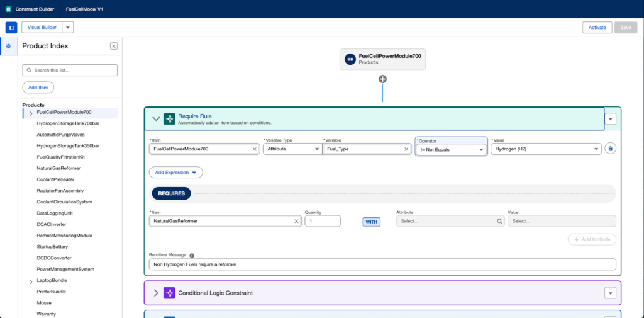The height and width of the screenshot is (318, 644).
Task: Expand FuelCellPowerModule700 in the product tree
Action: point(31,113)
